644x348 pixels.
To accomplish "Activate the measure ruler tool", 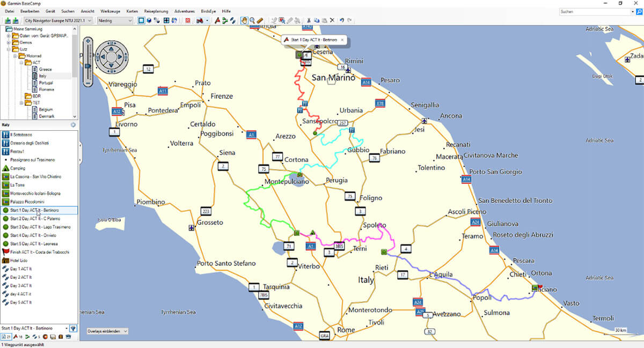I will [x=260, y=20].
